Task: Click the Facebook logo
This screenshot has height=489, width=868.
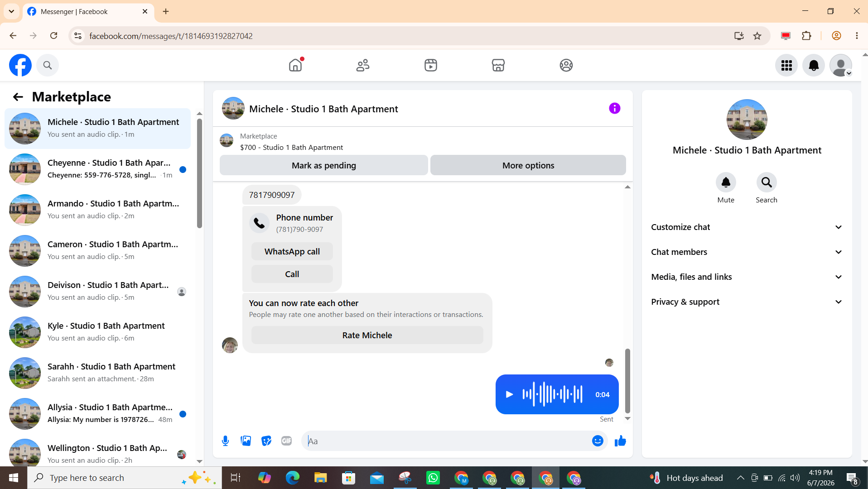Action: 20,65
